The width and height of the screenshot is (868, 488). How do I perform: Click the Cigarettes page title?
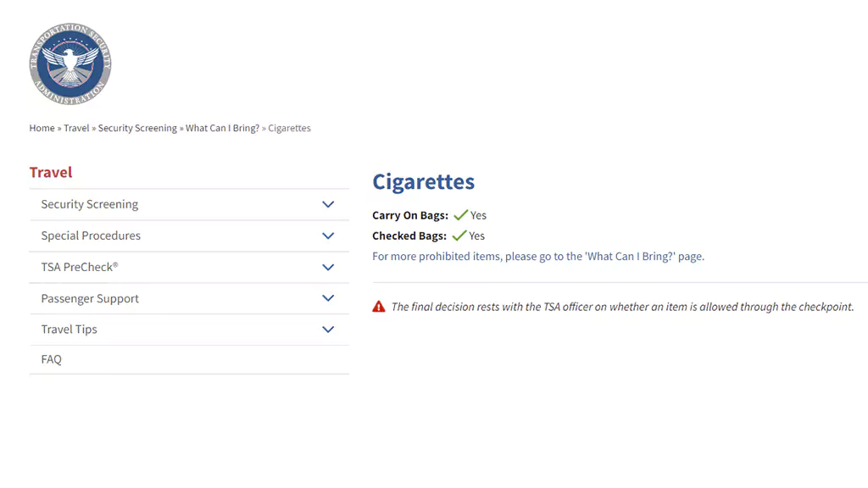coord(424,181)
